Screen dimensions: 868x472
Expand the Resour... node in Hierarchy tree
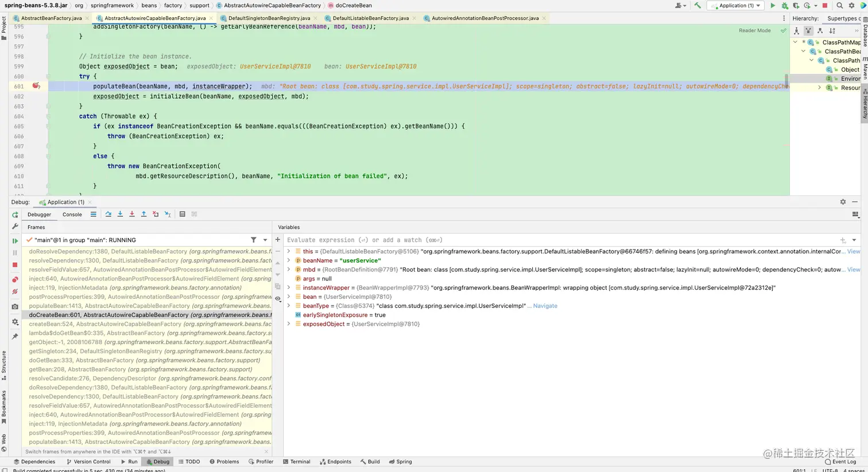coord(820,88)
